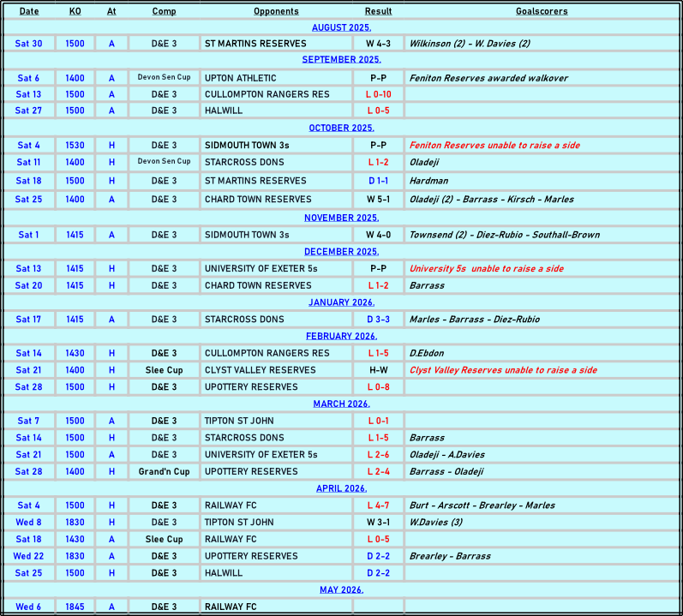Select the L 0-10 result cell
The width and height of the screenshot is (683, 616).
378,94
